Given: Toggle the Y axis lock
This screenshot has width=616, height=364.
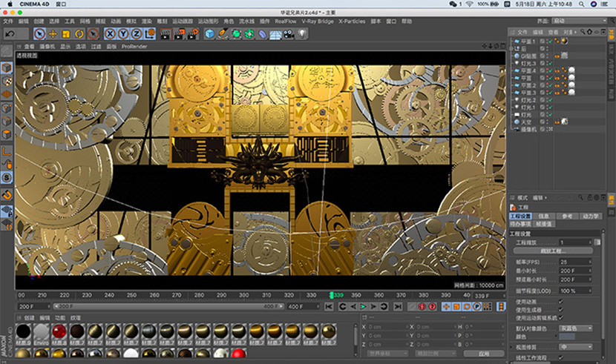Looking at the screenshot, I should (x=123, y=34).
